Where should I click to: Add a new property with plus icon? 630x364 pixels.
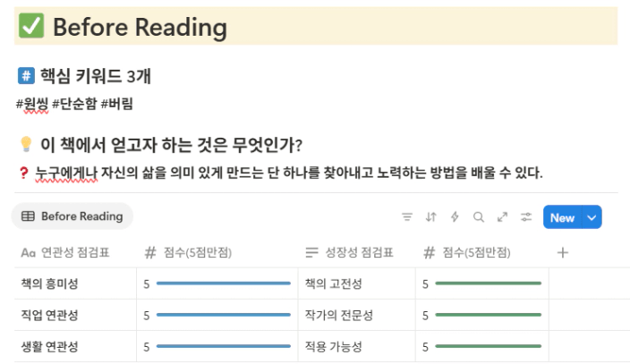(x=563, y=253)
